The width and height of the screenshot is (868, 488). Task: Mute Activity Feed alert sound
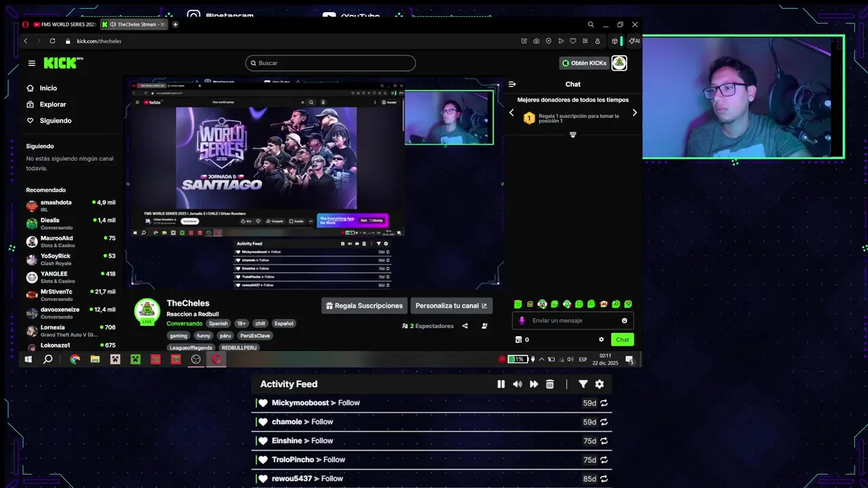coord(517,384)
